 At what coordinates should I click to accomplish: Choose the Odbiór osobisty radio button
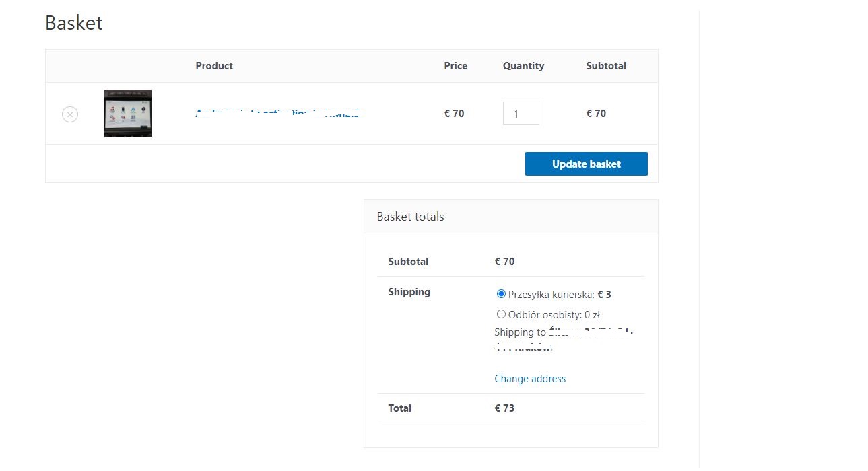tap(501, 314)
